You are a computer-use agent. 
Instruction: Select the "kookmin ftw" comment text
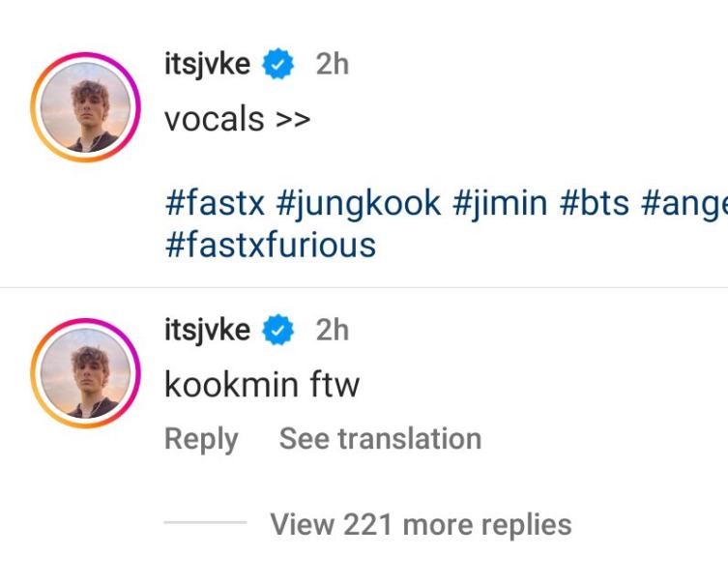point(262,385)
